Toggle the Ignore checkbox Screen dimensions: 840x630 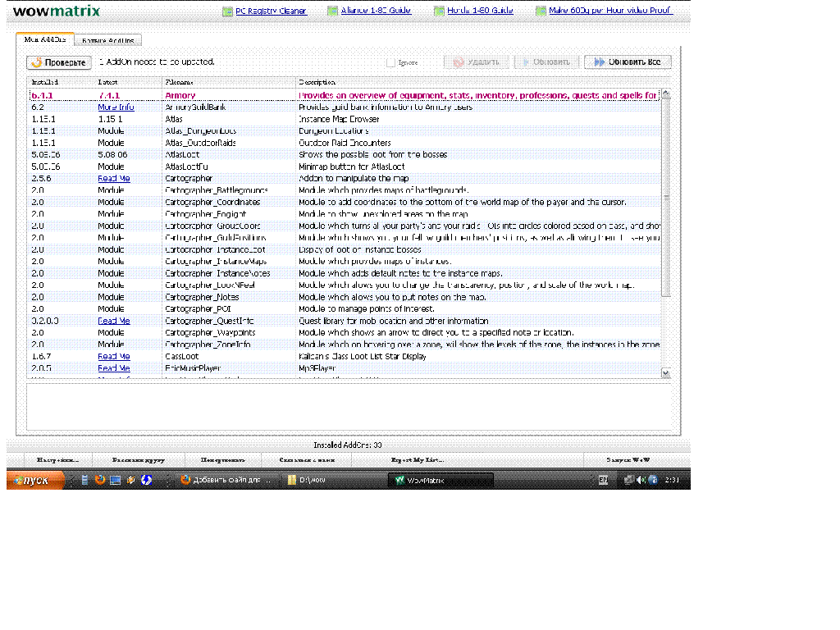pos(390,62)
